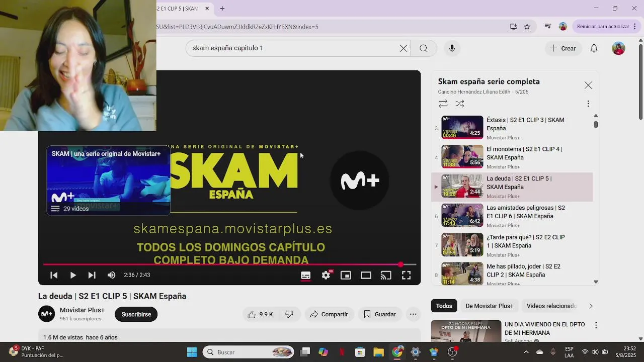
Task: Open Netflix from the taskbar
Action: [342, 352]
